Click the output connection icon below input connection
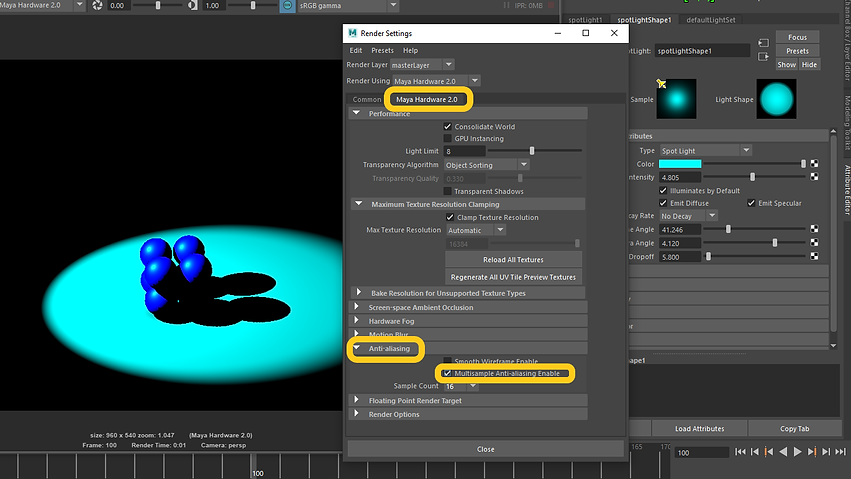 764,56
